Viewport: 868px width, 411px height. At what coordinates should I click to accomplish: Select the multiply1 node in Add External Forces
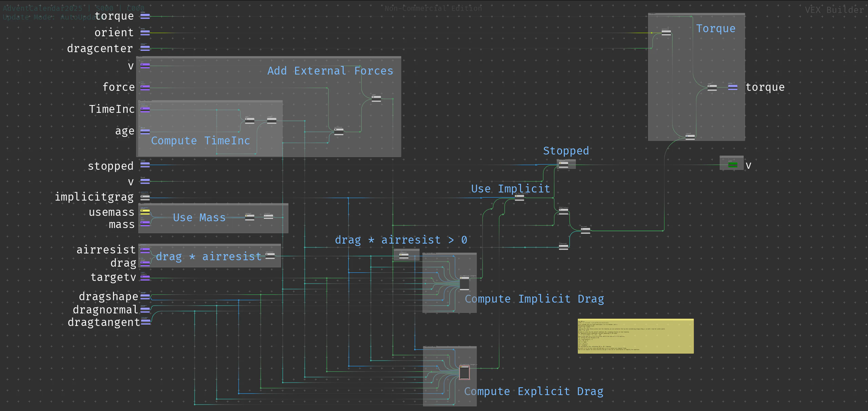pos(339,131)
